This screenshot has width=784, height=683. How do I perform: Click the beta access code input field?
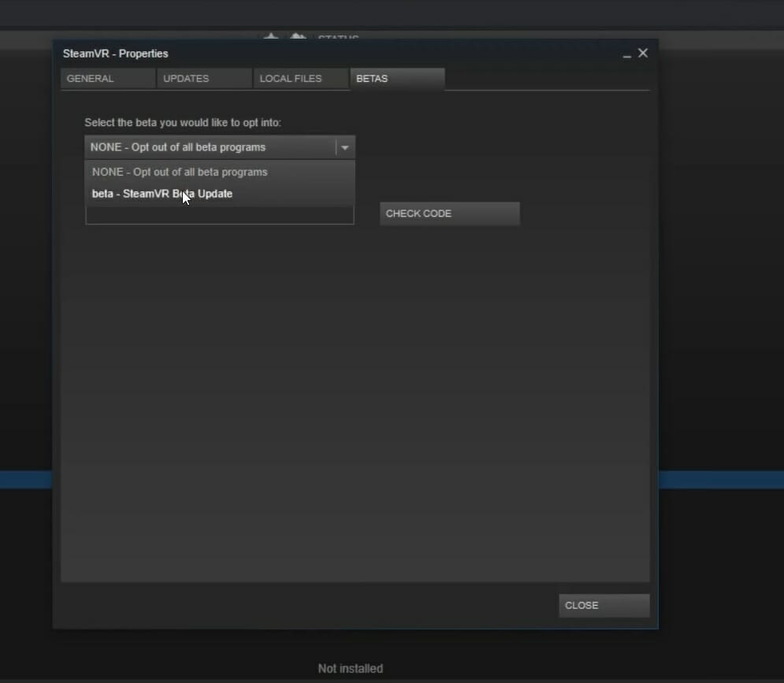220,215
